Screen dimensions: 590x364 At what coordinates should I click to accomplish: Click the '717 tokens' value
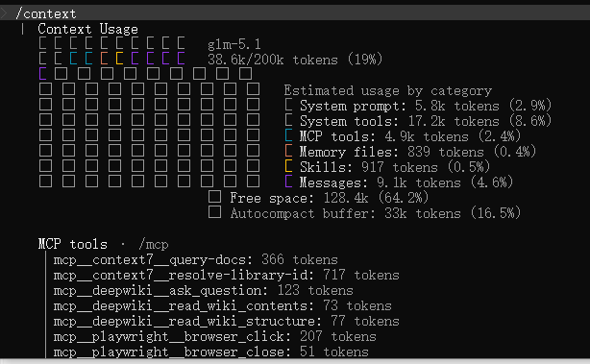click(361, 276)
